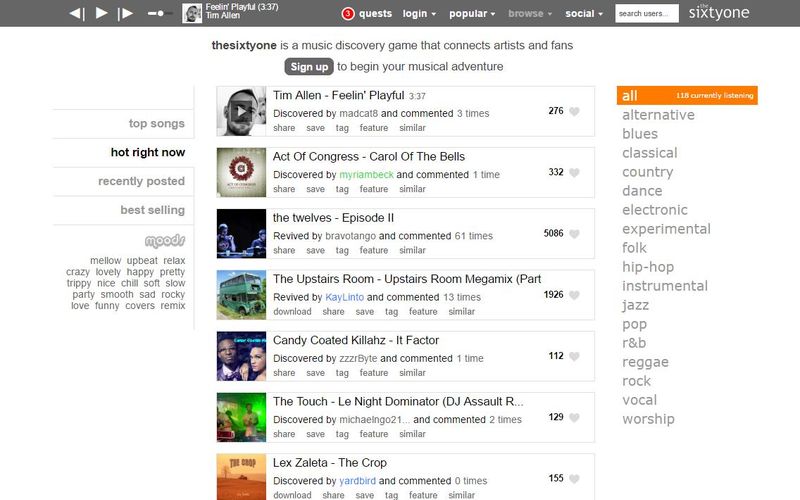Hit the Sign up button
The width and height of the screenshot is (800, 500).
point(309,67)
